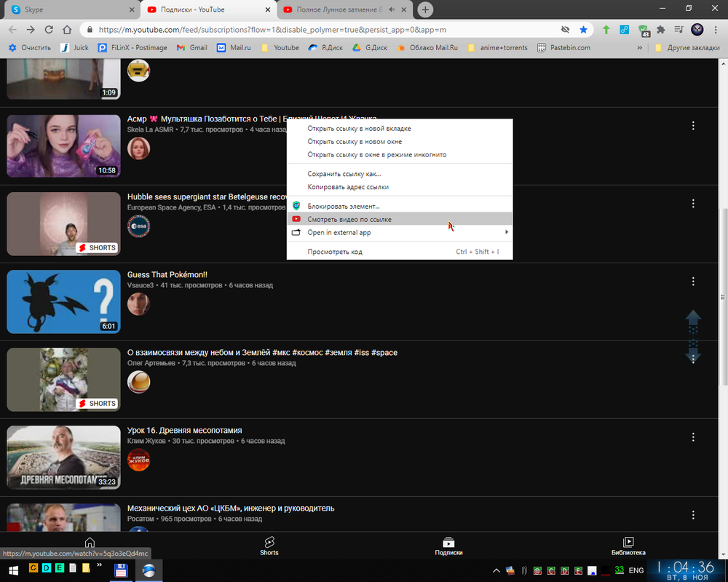Image resolution: width=728 pixels, height=582 pixels.
Task: Click the Очистить bookmark
Action: [30, 47]
